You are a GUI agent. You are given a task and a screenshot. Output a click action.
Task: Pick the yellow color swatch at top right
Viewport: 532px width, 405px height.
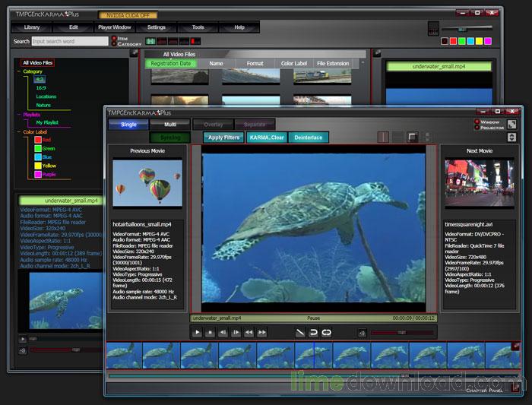pyautogui.click(x=479, y=41)
